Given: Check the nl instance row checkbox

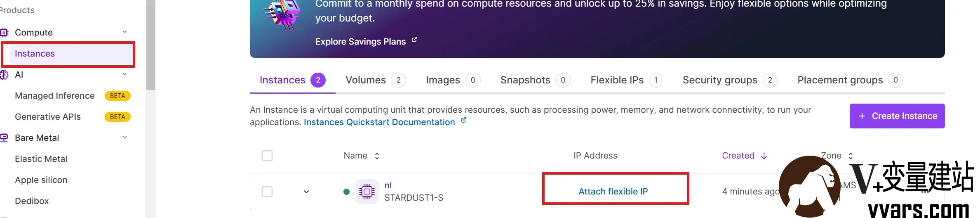Looking at the screenshot, I should pos(267,192).
